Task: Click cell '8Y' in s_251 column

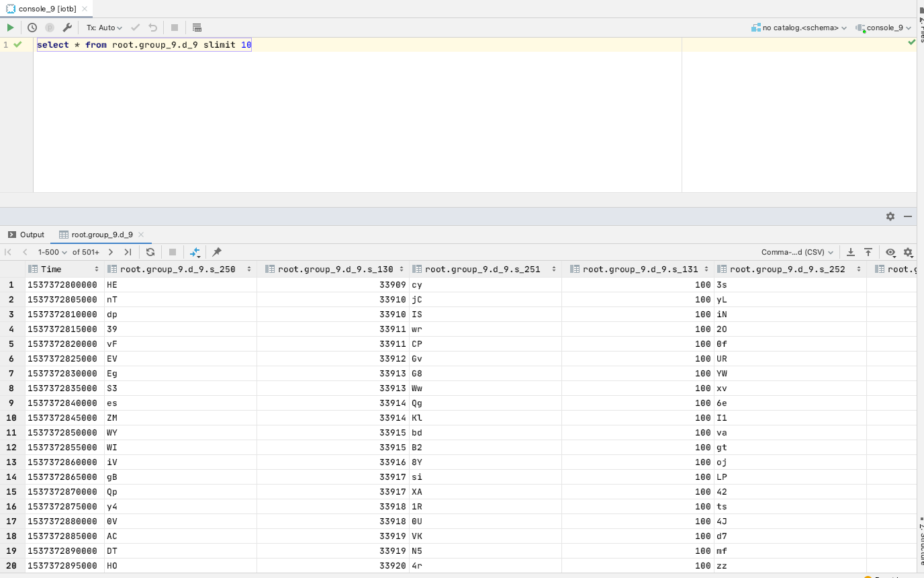Action: 486,462
